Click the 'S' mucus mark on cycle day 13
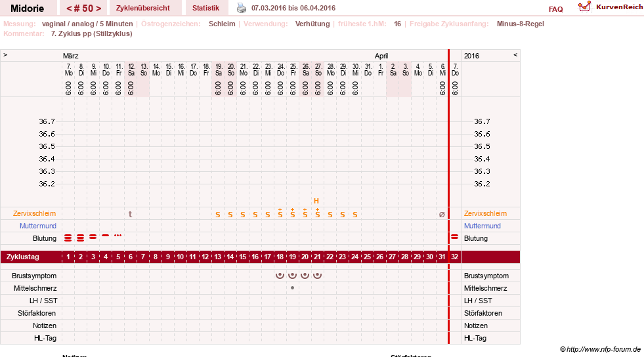644x357 pixels. (x=218, y=215)
